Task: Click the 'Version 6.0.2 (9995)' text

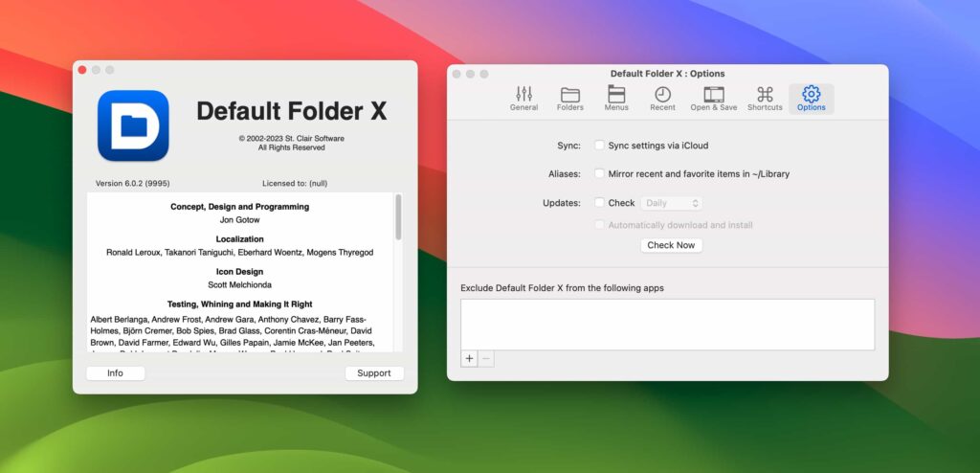Action: pos(132,183)
